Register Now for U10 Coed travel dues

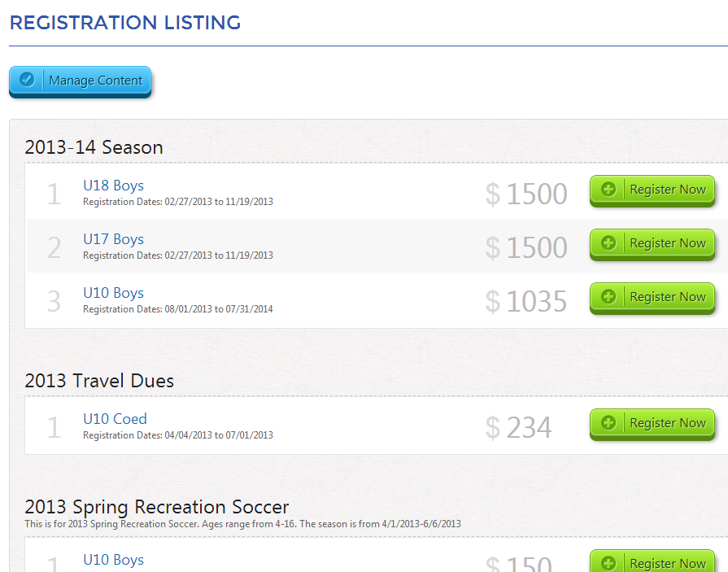[652, 425]
